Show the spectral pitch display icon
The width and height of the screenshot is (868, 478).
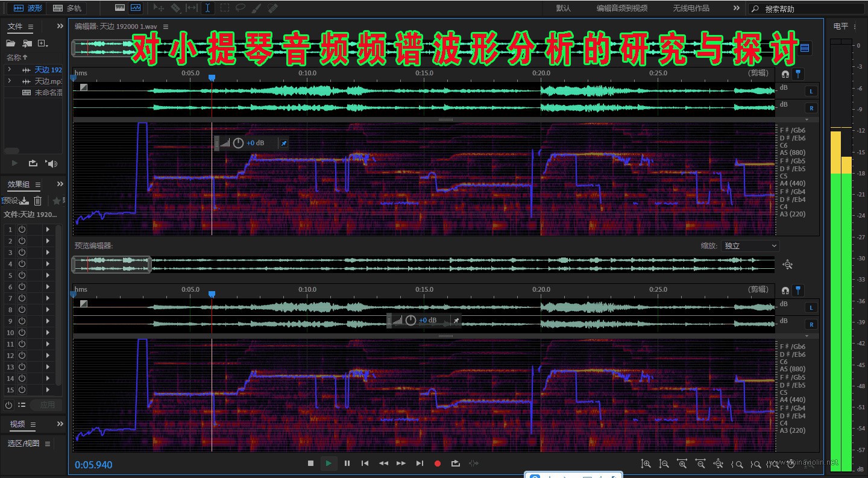point(136,8)
